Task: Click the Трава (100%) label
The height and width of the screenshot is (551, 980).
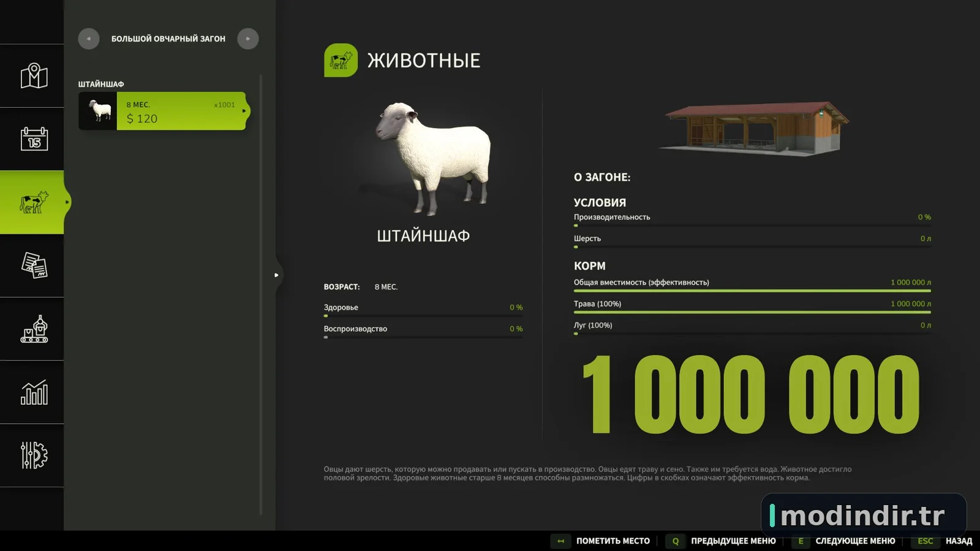Action: (597, 304)
